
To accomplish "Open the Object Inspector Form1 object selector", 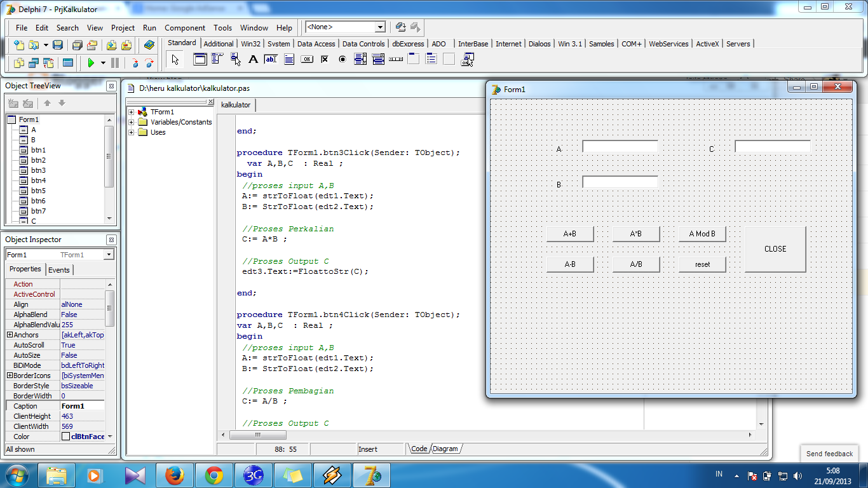I will [109, 255].
